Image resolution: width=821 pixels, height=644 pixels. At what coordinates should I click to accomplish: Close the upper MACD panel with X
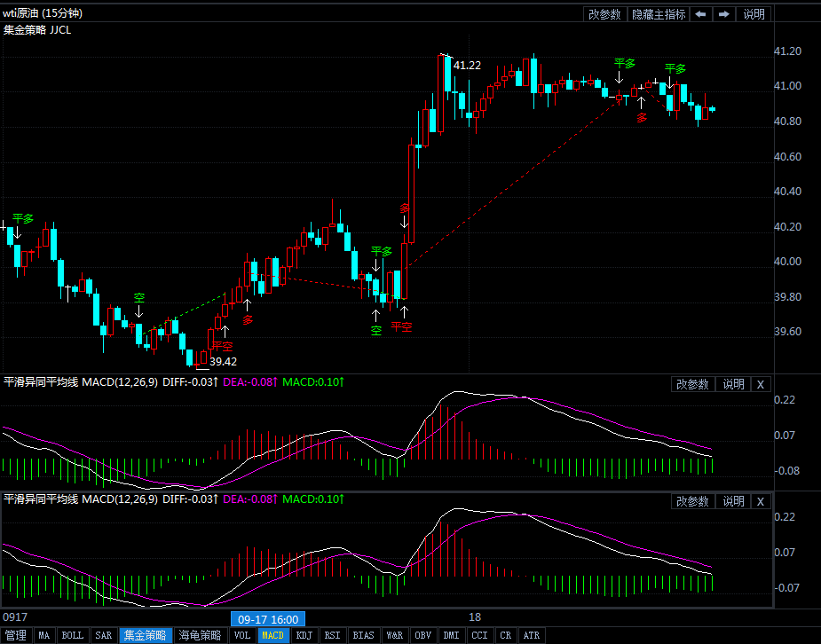click(760, 384)
